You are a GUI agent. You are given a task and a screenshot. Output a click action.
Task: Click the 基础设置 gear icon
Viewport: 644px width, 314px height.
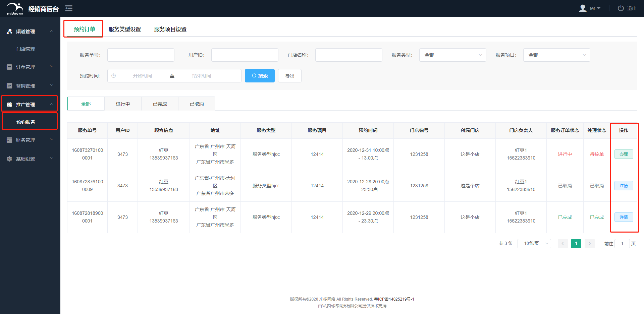click(9, 159)
